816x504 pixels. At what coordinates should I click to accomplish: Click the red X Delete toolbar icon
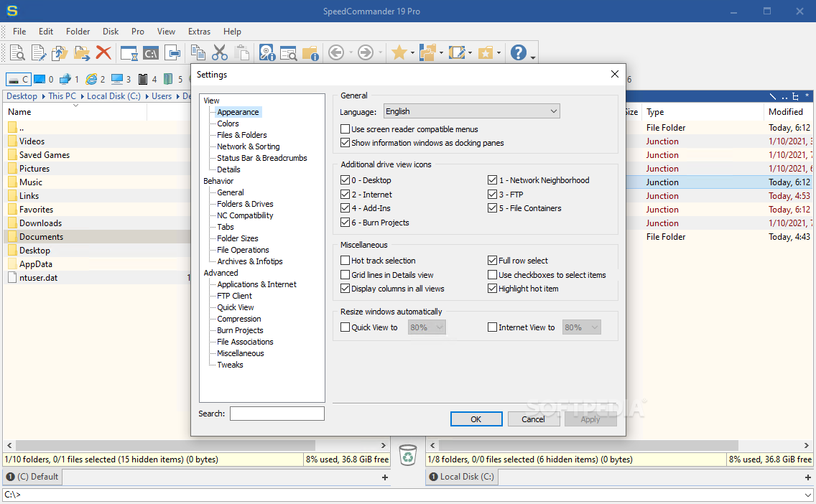(103, 52)
